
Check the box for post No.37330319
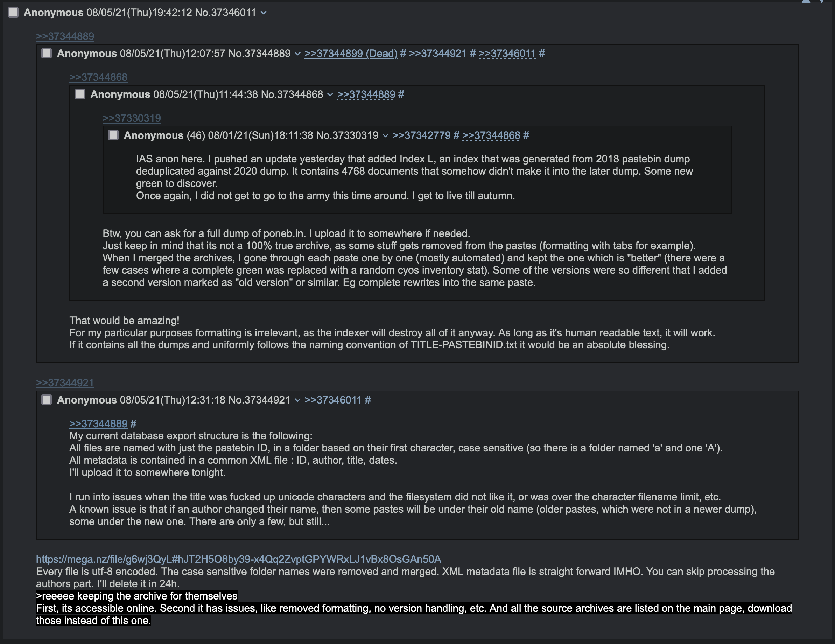(113, 135)
